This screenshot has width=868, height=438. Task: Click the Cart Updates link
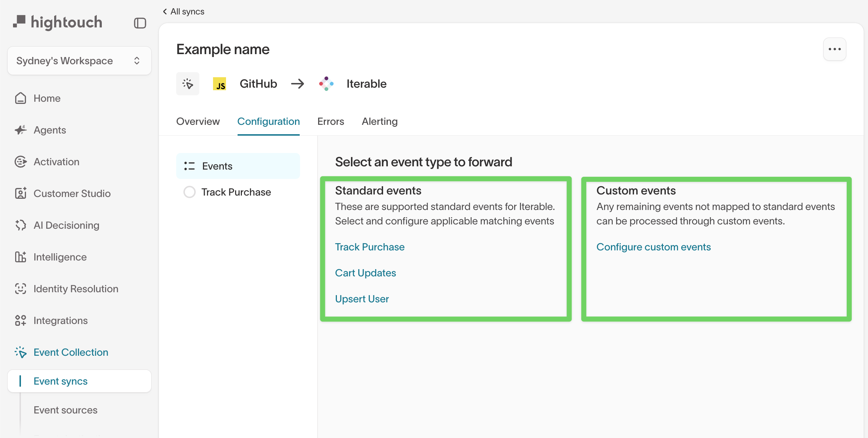click(x=365, y=273)
